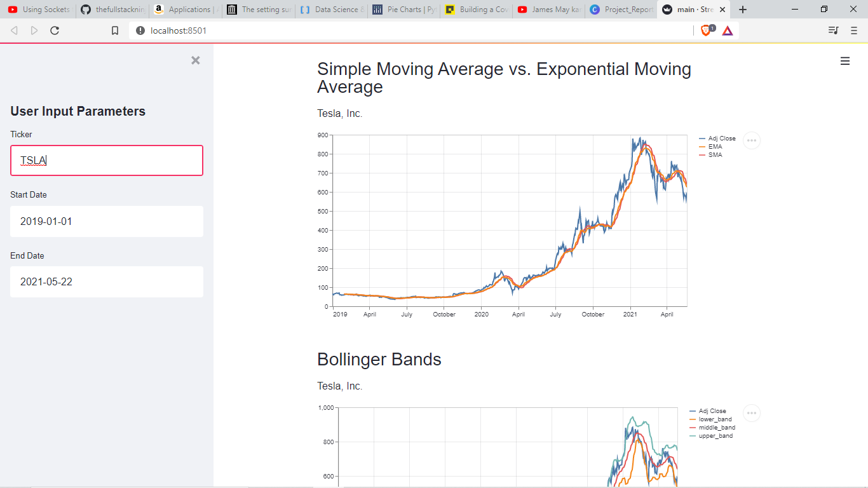Switch to the 'Using Sockets' YouTube tab
This screenshot has width=868, height=488.
38,10
